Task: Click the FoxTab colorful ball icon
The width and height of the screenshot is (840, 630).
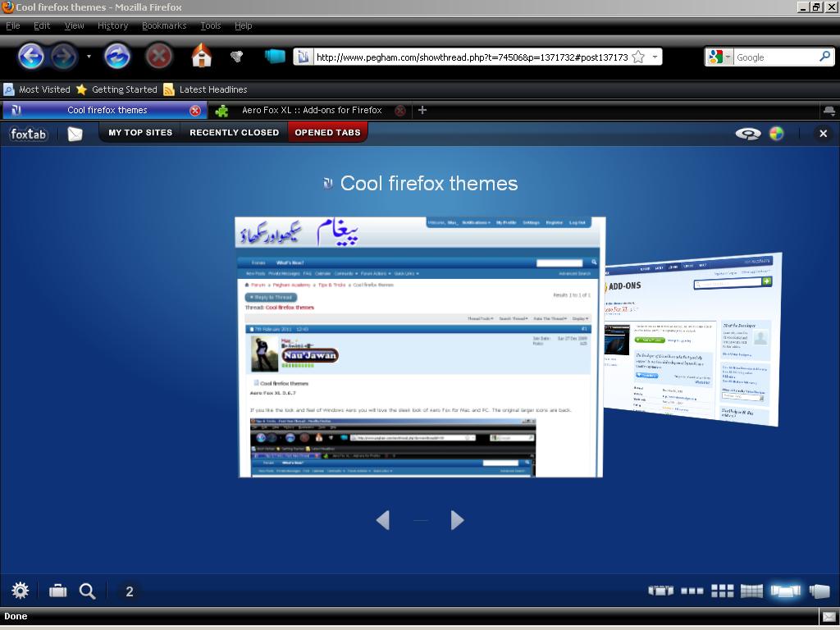Action: (776, 134)
